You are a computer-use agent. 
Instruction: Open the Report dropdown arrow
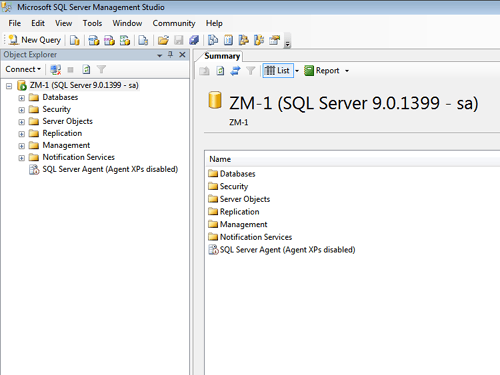point(347,71)
